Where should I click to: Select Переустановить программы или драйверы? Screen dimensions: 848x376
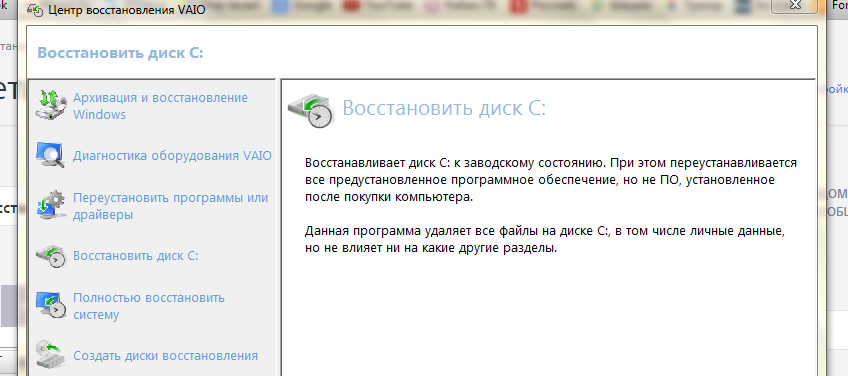tap(171, 206)
